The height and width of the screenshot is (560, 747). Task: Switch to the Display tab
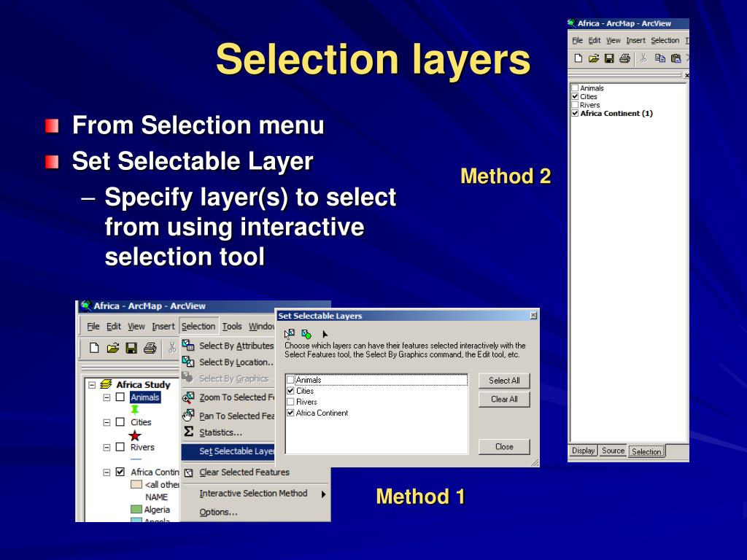pyautogui.click(x=583, y=451)
